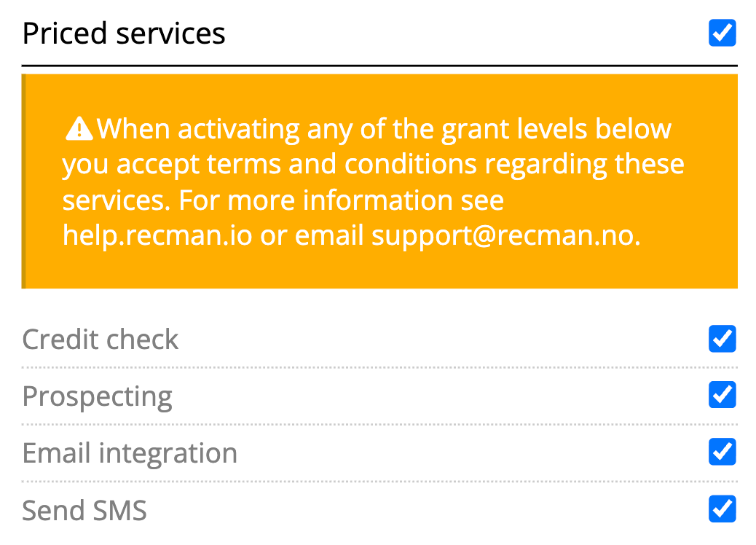This screenshot has width=756, height=545.
Task: Select the Email integration label text
Action: pos(130,453)
